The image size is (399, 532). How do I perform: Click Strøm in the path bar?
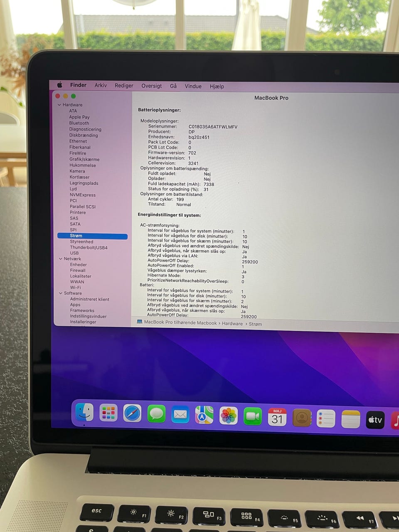tap(255, 324)
